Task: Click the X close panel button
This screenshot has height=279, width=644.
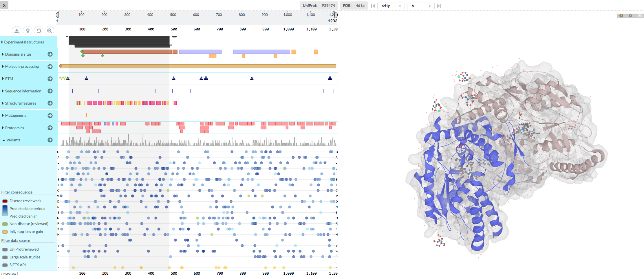Action: tap(4, 5)
